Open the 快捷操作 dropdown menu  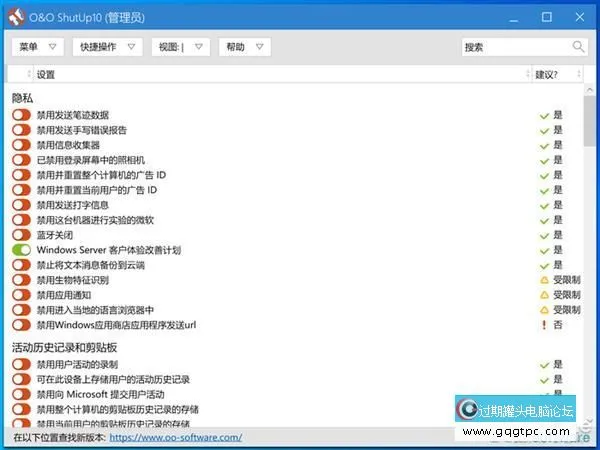point(108,47)
